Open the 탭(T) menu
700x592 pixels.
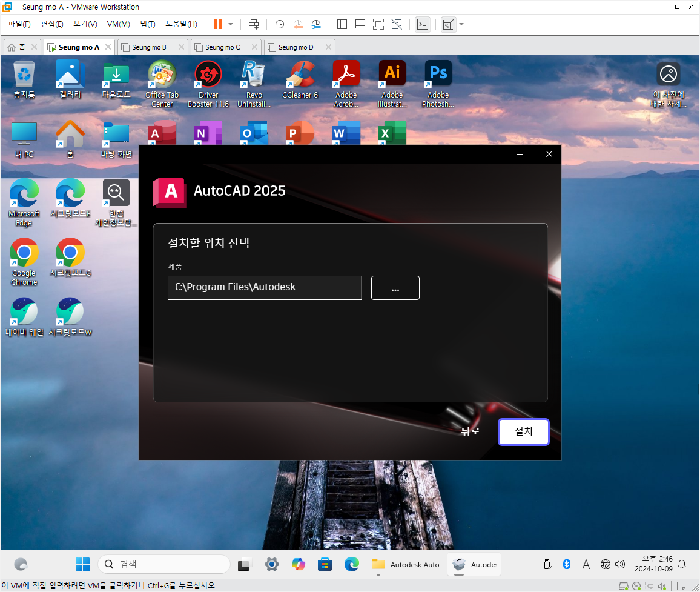[x=148, y=24]
